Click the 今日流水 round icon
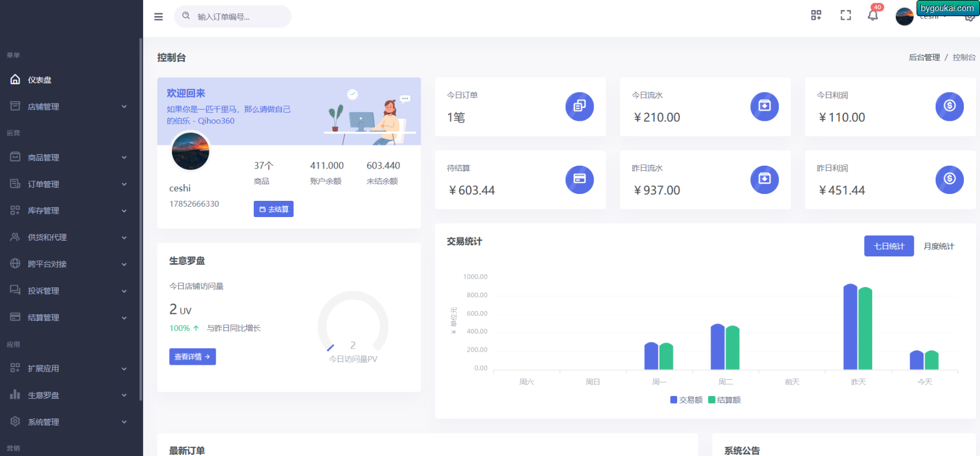Viewport: 980px width, 456px height. (x=765, y=106)
